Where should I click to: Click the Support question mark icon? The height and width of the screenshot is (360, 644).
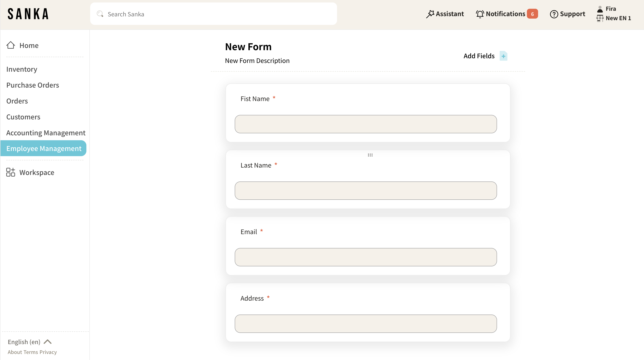point(554,14)
